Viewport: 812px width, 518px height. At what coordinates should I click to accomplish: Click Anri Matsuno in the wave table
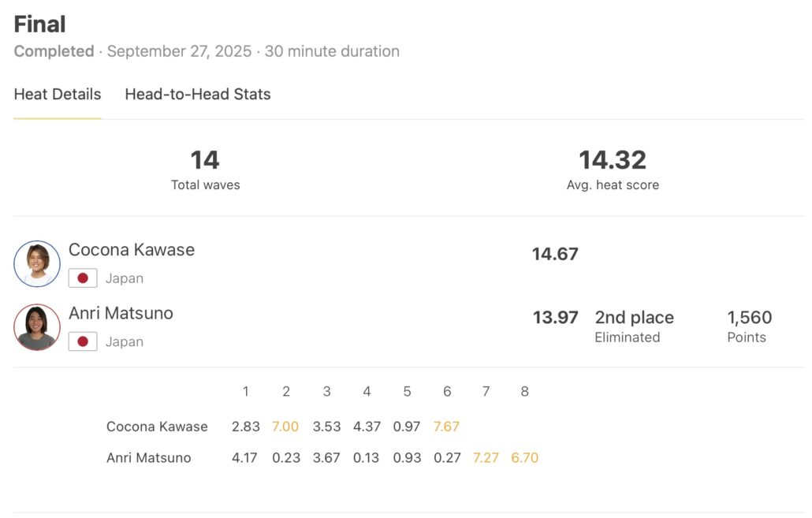148,458
